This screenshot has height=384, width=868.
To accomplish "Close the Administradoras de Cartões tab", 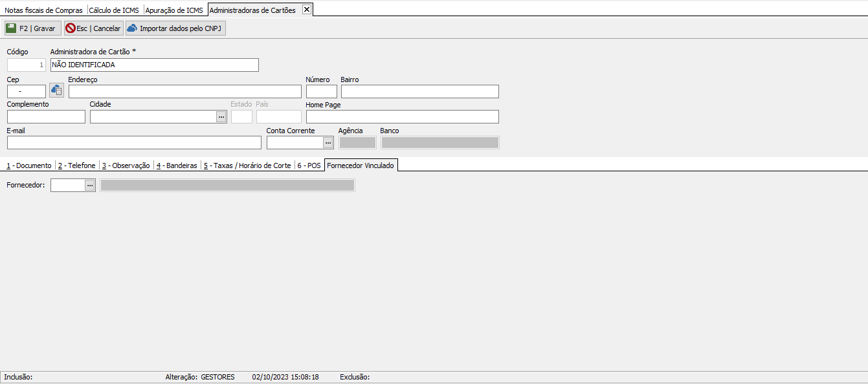I will click(307, 10).
